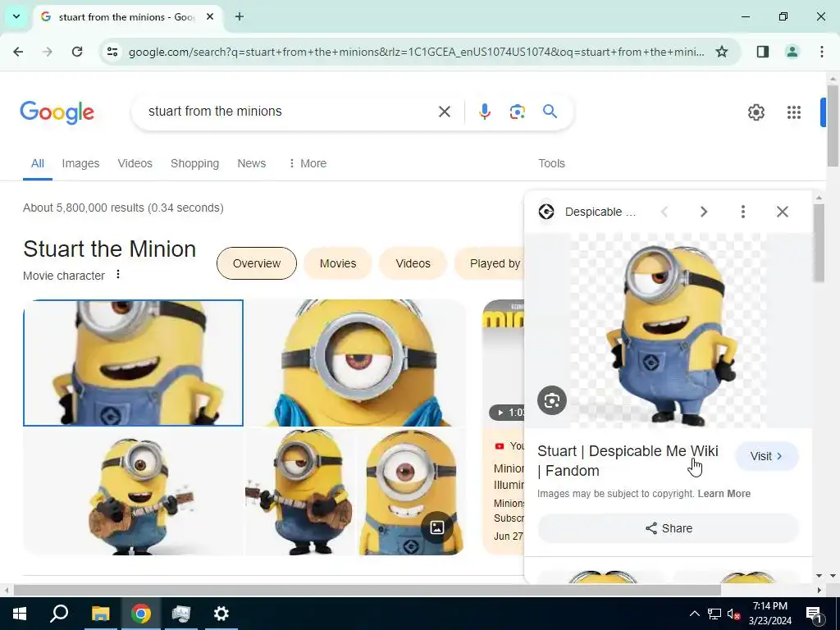This screenshot has width=840, height=630.
Task: Bookmark this page with the star
Action: click(x=722, y=52)
